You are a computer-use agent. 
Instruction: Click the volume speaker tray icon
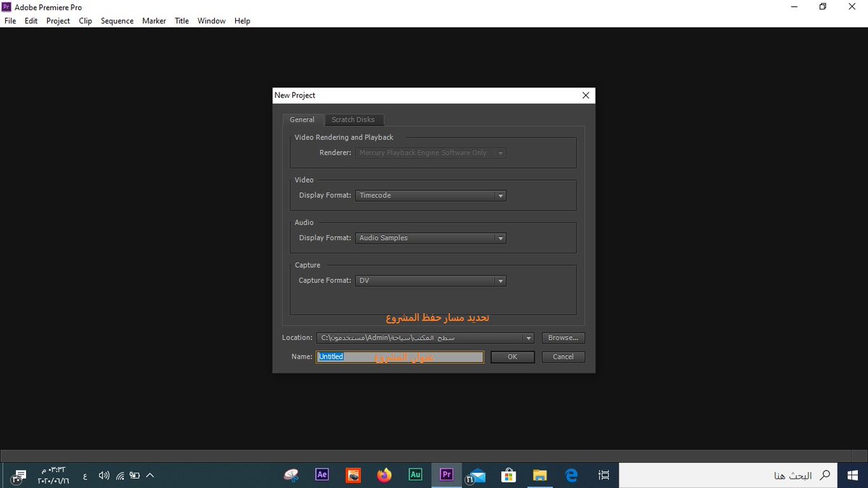tap(103, 476)
